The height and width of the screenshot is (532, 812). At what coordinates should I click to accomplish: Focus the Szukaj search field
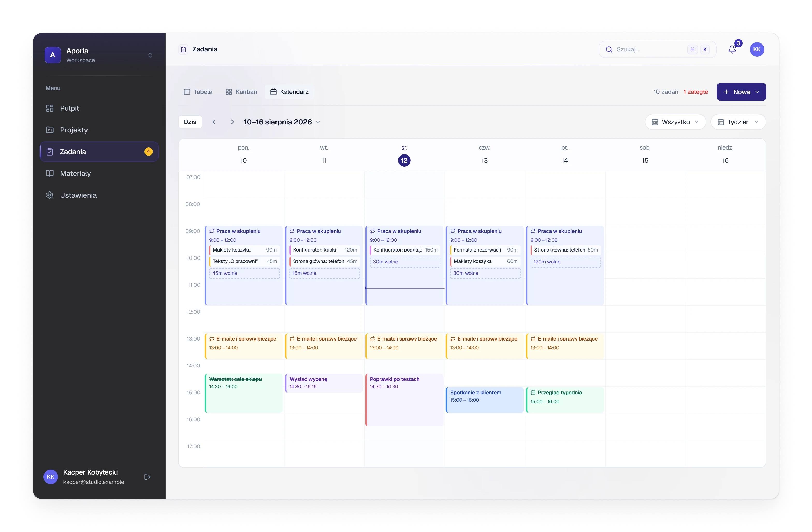click(x=657, y=49)
